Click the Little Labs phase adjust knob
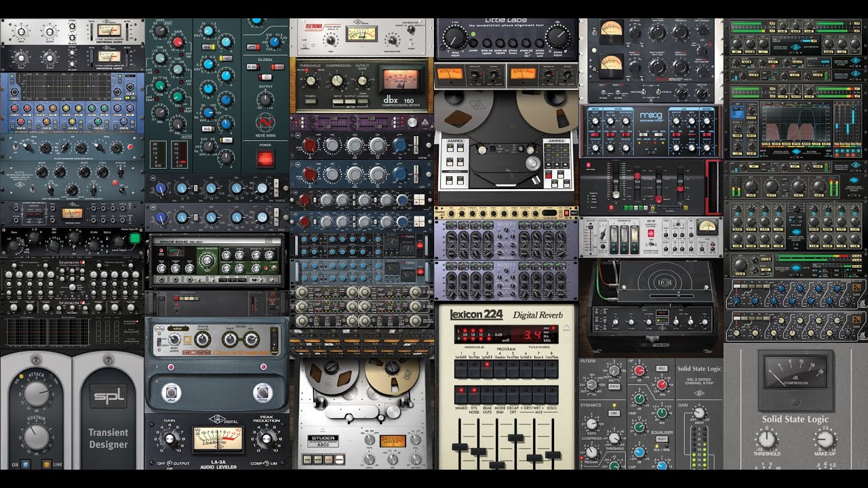The image size is (868, 488). (557, 37)
